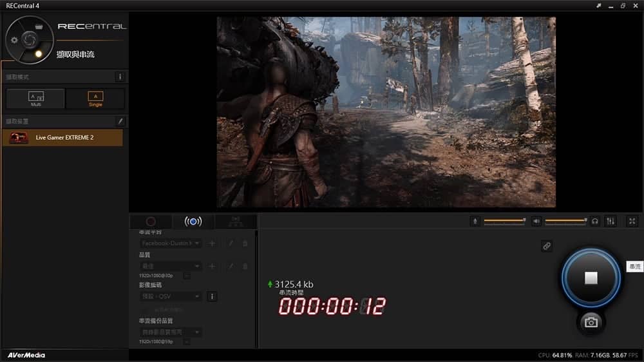Show video encoder info icon
Image resolution: width=644 pixels, height=362 pixels.
click(x=212, y=296)
